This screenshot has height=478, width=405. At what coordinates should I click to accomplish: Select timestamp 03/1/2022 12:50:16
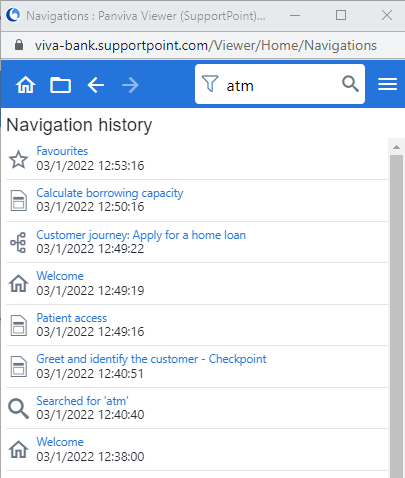(90, 207)
